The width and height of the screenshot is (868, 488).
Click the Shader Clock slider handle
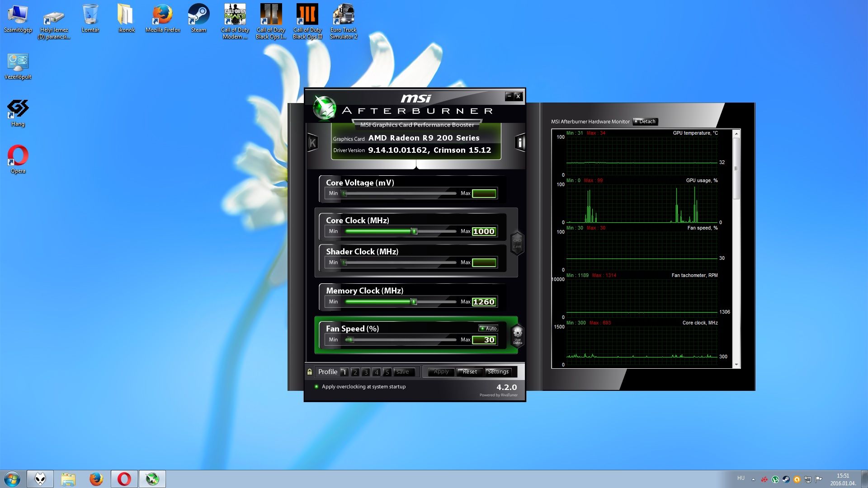pos(344,263)
